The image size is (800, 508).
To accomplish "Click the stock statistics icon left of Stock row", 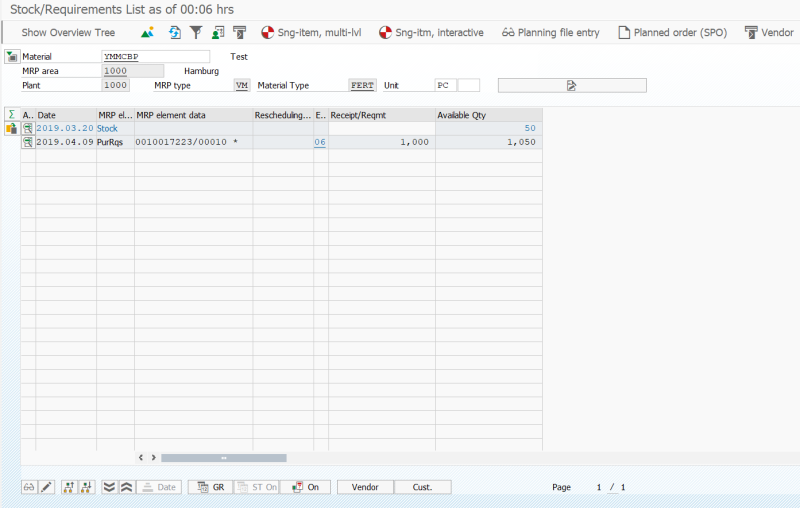I will tap(12, 129).
